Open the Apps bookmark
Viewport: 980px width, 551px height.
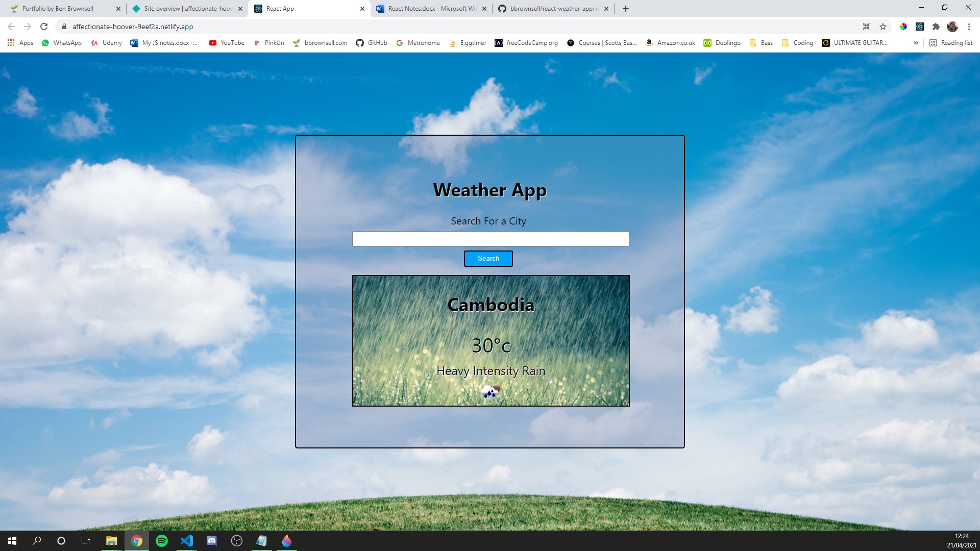click(20, 43)
